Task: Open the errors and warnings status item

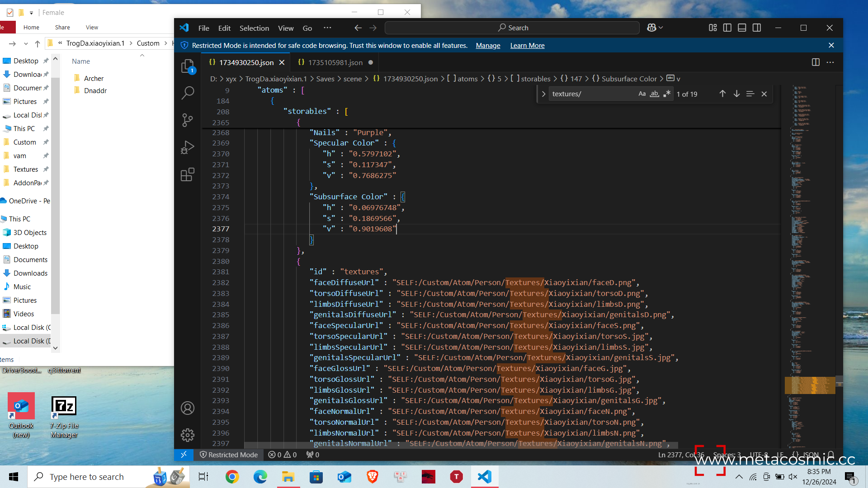Action: coord(282,455)
